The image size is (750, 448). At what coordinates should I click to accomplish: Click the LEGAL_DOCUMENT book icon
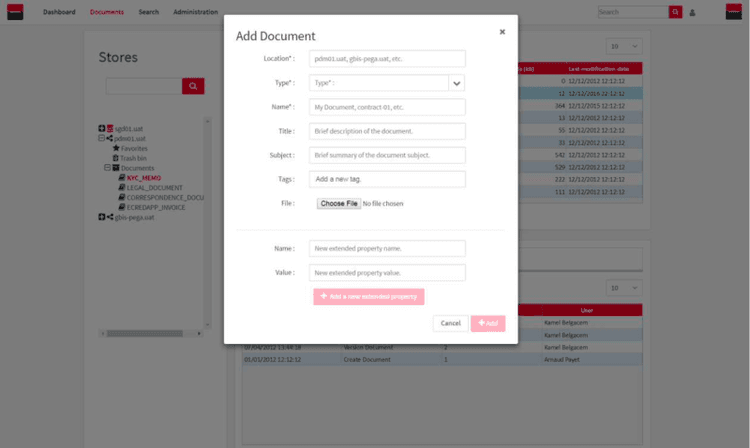pos(121,187)
